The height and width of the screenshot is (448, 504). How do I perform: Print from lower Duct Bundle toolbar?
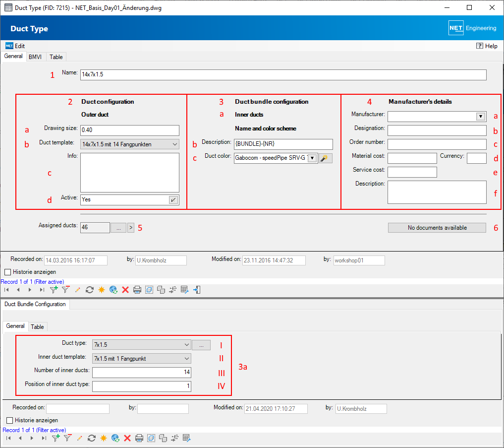tap(139, 438)
